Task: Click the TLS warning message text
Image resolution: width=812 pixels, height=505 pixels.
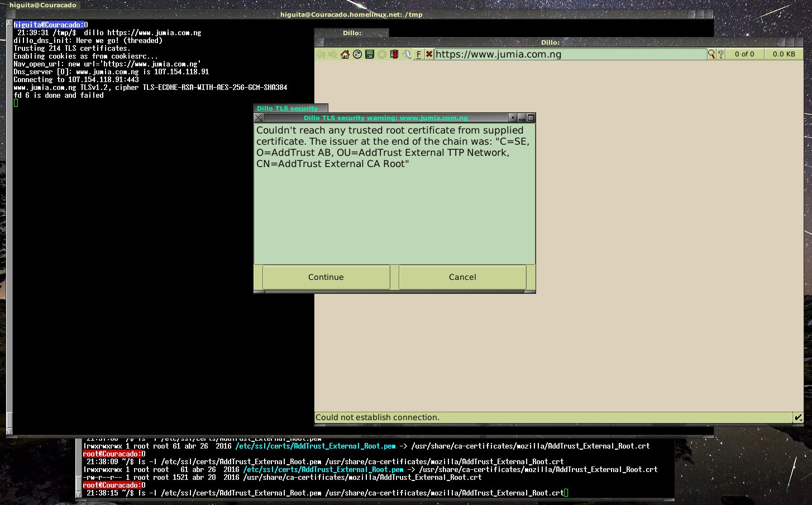Action: click(x=393, y=147)
